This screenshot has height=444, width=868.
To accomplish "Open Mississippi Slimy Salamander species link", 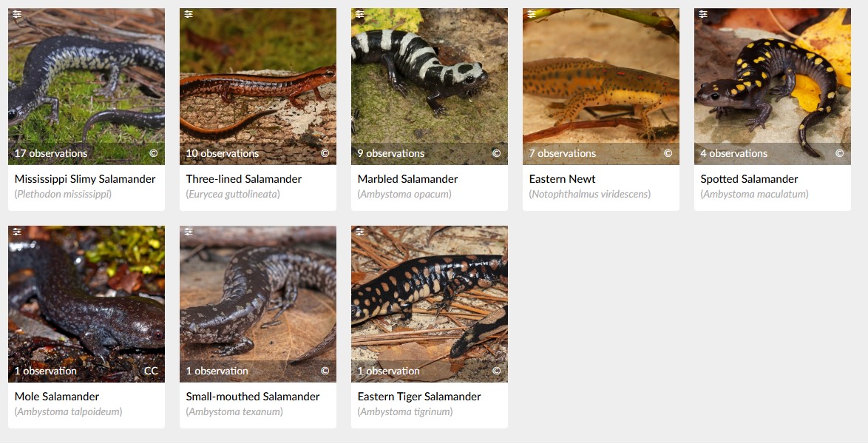I will pyautogui.click(x=85, y=179).
